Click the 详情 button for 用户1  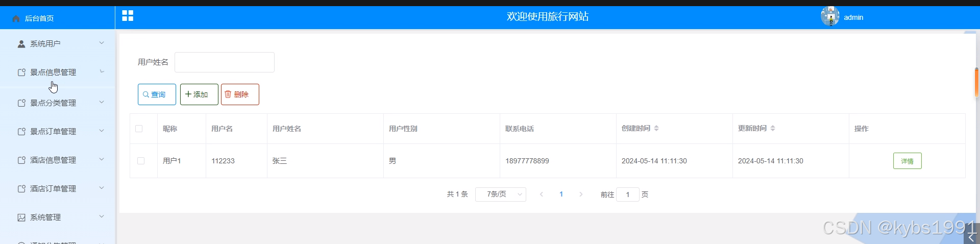[x=907, y=161]
